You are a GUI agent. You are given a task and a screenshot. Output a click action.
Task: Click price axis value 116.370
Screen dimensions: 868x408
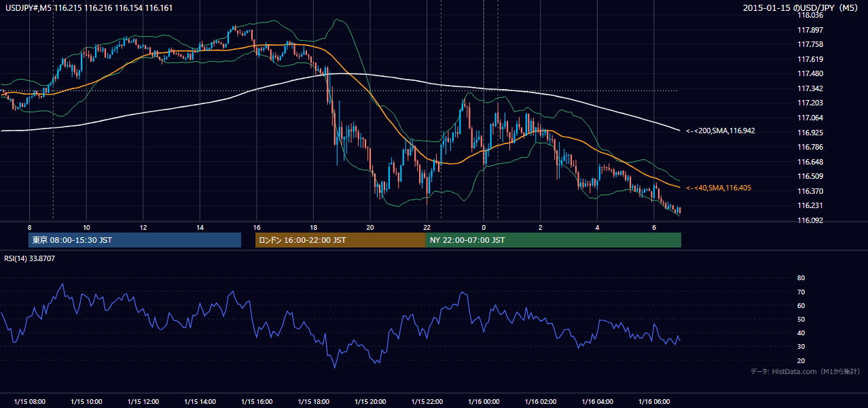click(810, 191)
